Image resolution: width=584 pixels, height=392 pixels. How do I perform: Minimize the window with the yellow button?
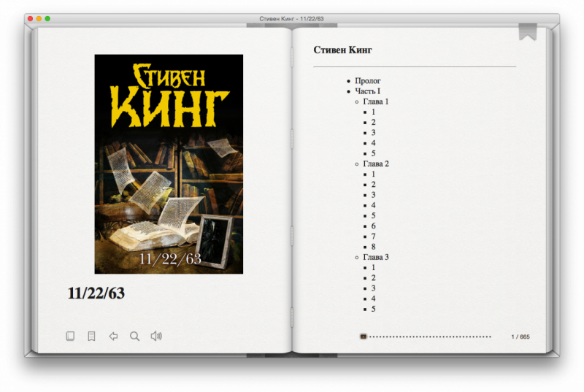click(39, 18)
